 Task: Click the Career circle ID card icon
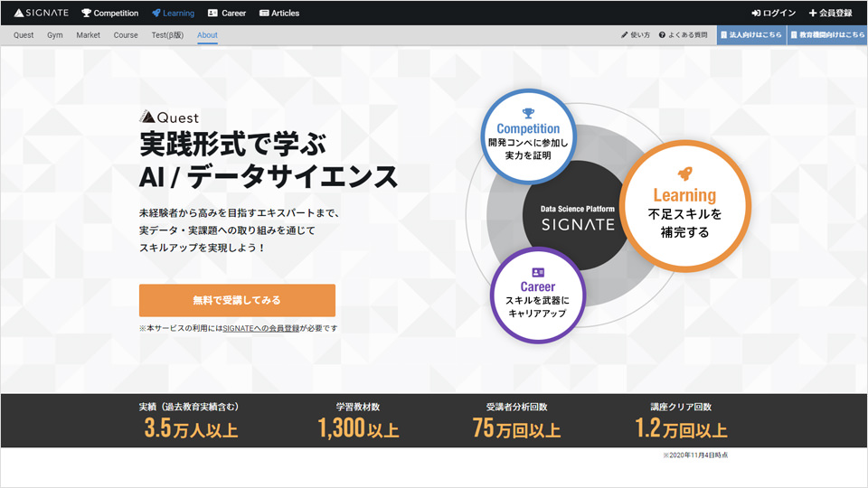tap(538, 272)
